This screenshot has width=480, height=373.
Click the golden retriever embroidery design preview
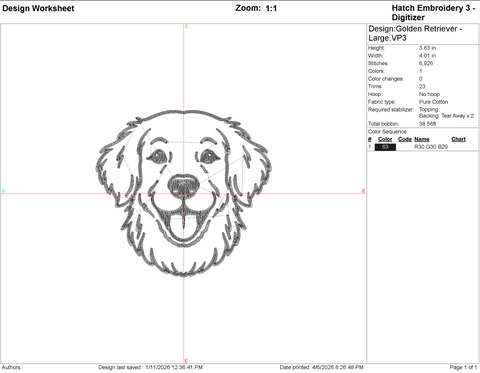tap(183, 193)
